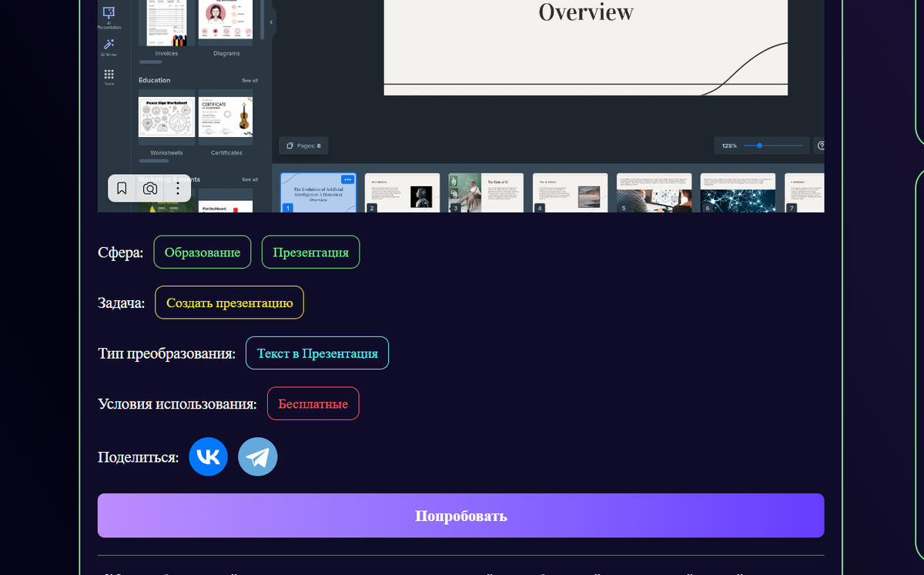
Task: Click the Тип преобразования: label
Action: tap(166, 353)
